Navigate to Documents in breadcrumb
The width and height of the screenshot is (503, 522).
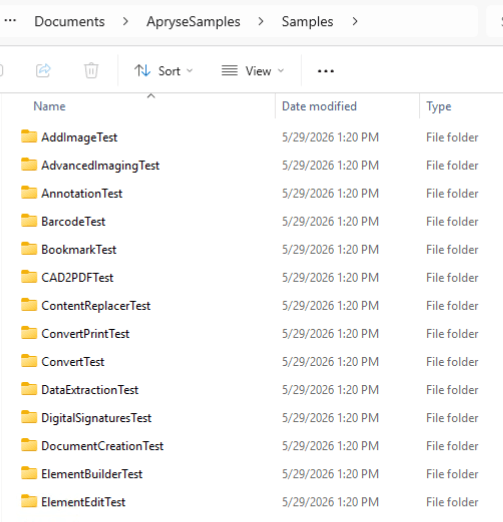point(70,22)
